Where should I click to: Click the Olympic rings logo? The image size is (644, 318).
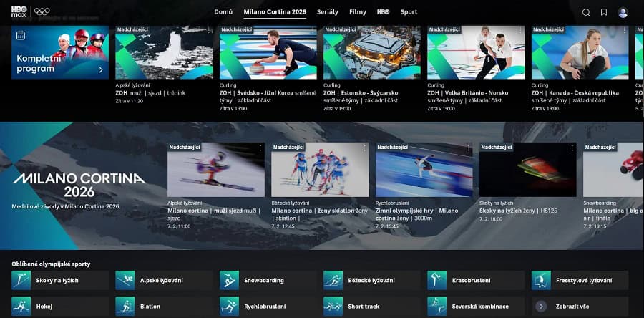coord(42,11)
